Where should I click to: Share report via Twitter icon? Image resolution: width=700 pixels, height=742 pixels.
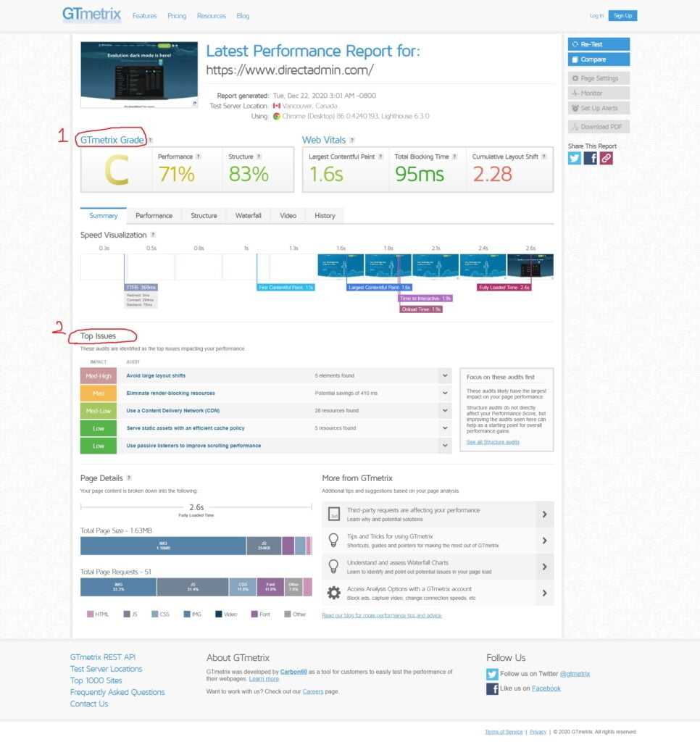[574, 158]
